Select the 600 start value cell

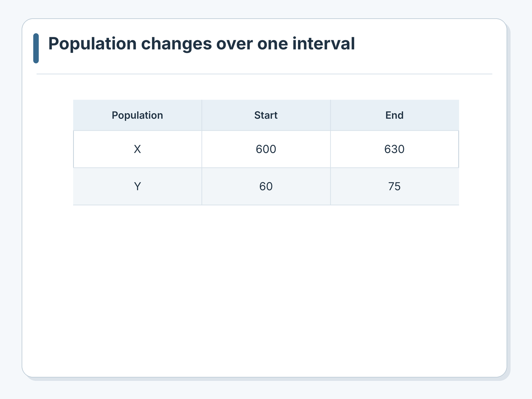tap(266, 149)
